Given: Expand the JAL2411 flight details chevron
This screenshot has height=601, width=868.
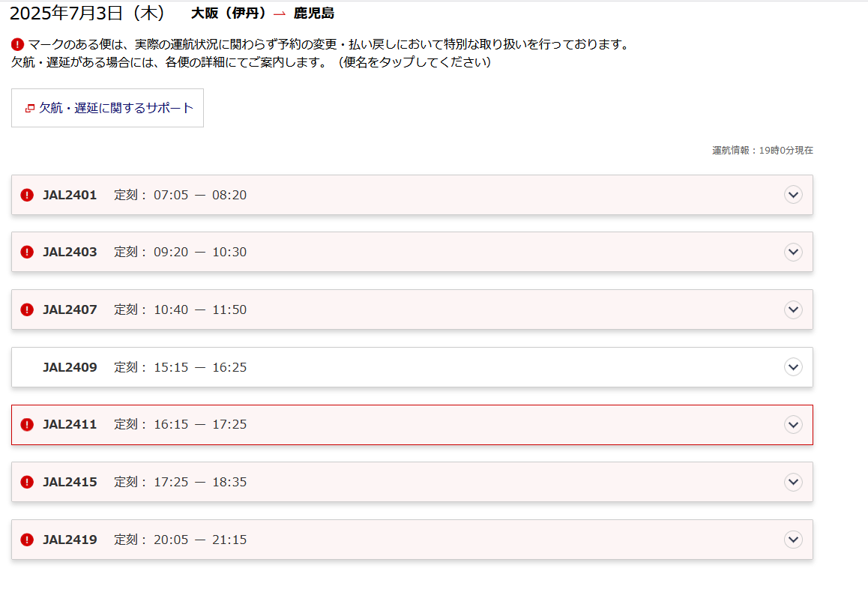Looking at the screenshot, I should point(793,424).
